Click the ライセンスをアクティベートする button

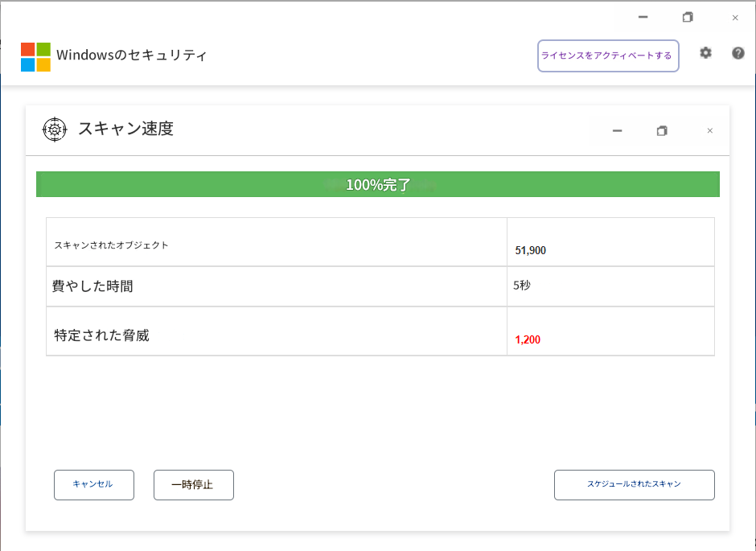click(x=608, y=56)
